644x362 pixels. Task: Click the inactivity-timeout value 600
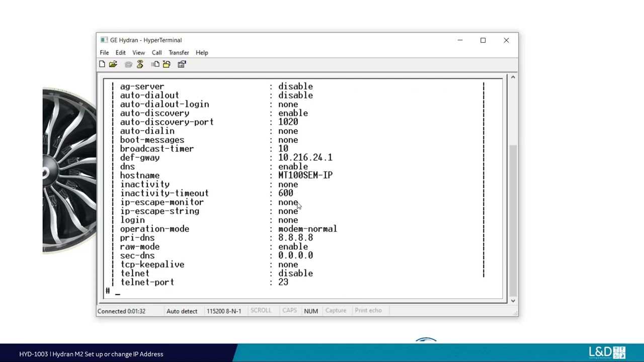[x=286, y=194]
